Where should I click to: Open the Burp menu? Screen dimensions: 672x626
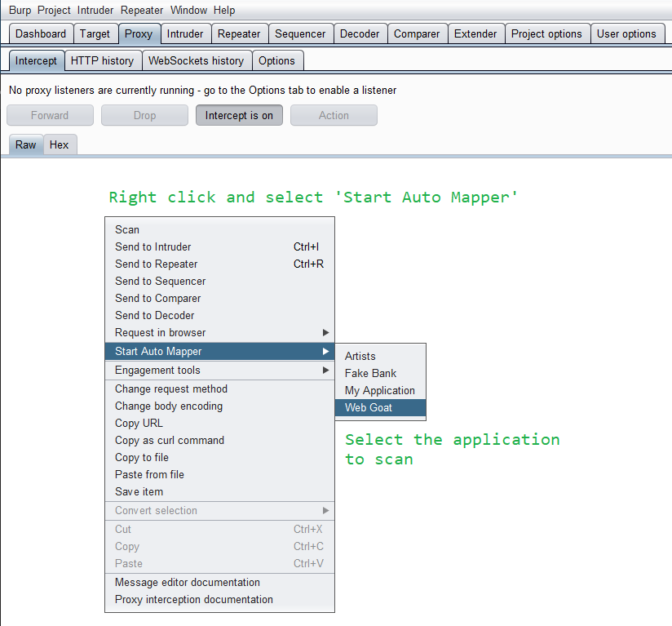(x=20, y=11)
